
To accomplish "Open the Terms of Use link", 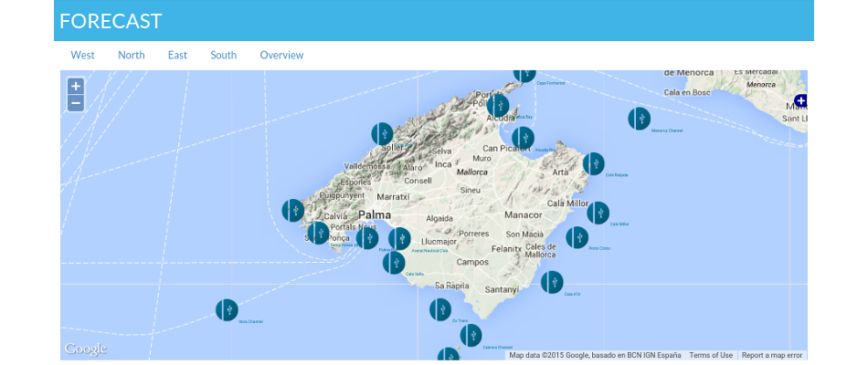I will click(711, 355).
